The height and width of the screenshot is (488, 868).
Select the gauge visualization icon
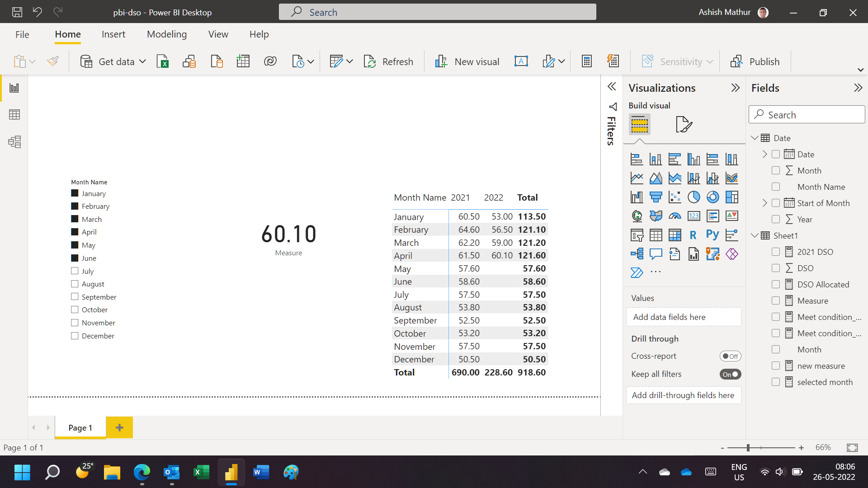coord(675,216)
